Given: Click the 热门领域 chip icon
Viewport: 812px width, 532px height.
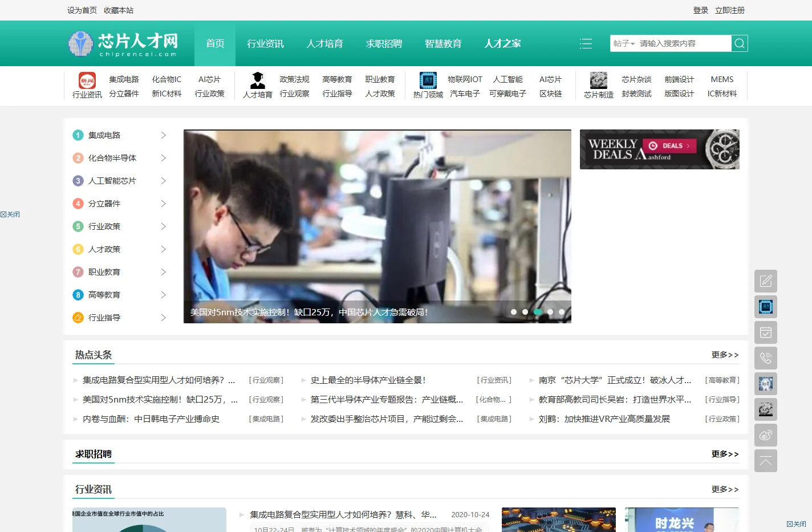Looking at the screenshot, I should 428,80.
